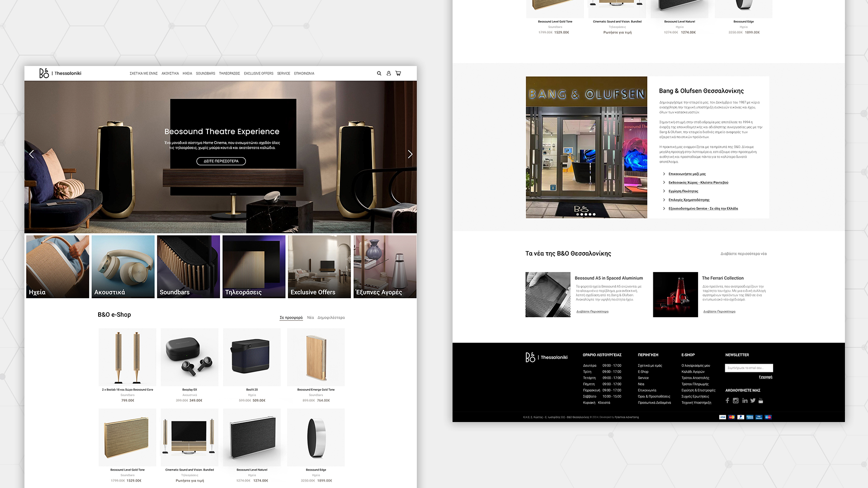This screenshot has height=488, width=868.
Task: Open SOUNDBARS menu item
Action: pyautogui.click(x=206, y=73)
